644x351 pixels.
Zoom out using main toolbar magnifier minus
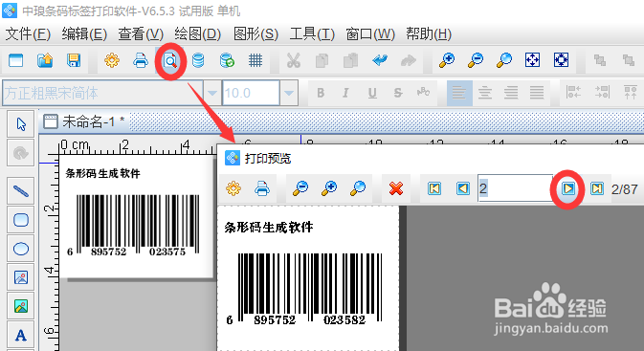click(476, 60)
